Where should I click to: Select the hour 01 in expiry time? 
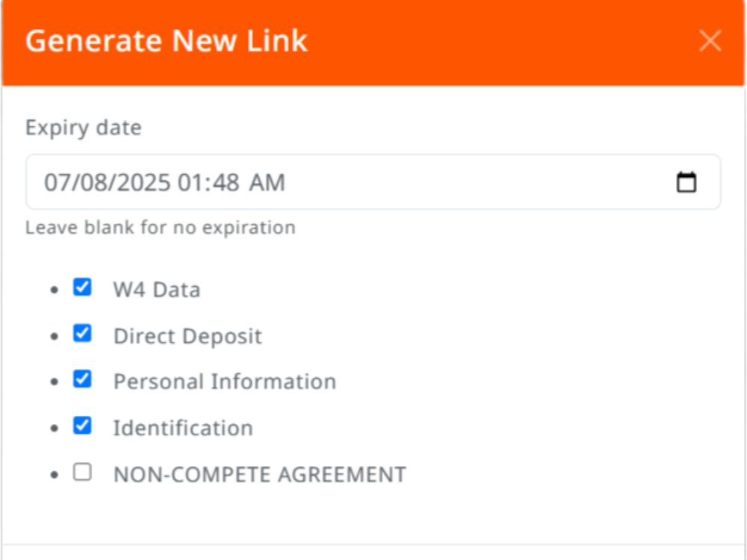[x=187, y=182]
